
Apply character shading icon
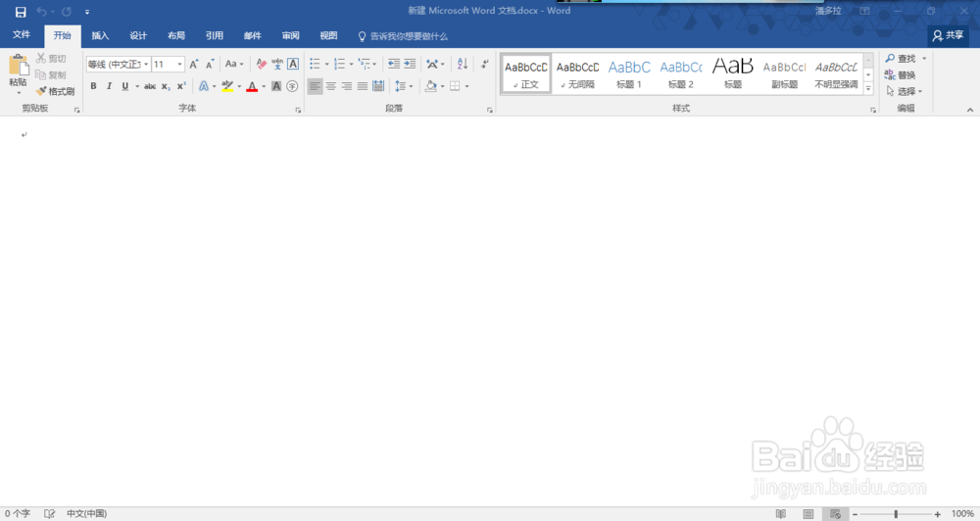[x=276, y=86]
